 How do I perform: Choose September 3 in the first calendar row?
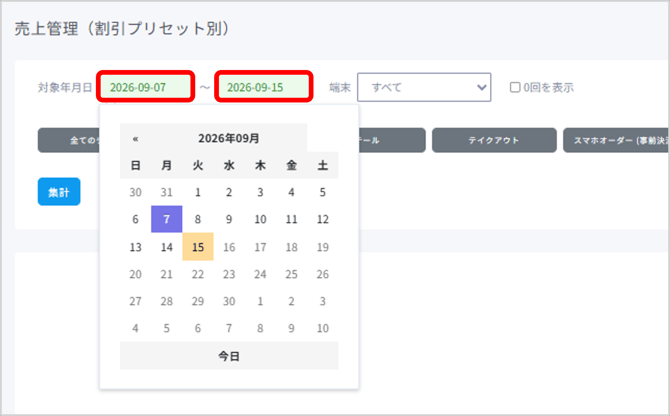point(260,192)
